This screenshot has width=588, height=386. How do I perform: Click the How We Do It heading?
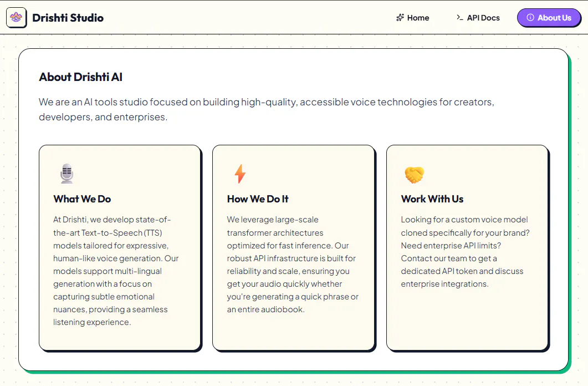(x=258, y=199)
